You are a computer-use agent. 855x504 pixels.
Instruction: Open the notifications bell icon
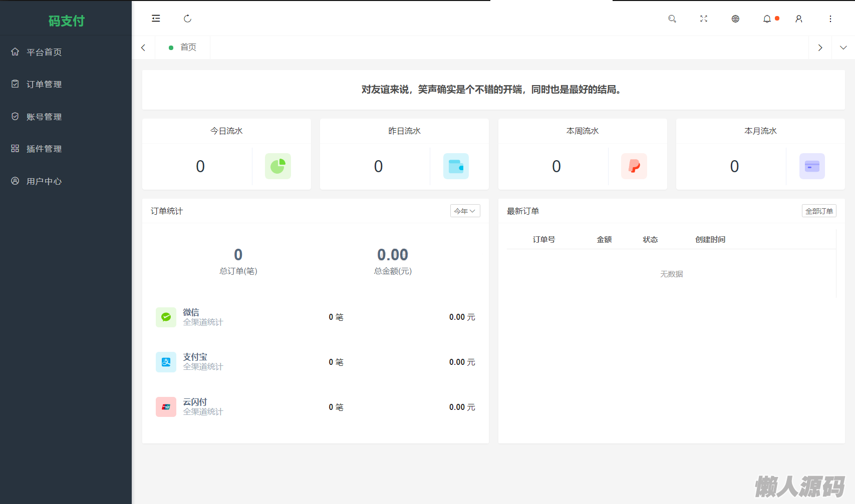(767, 19)
